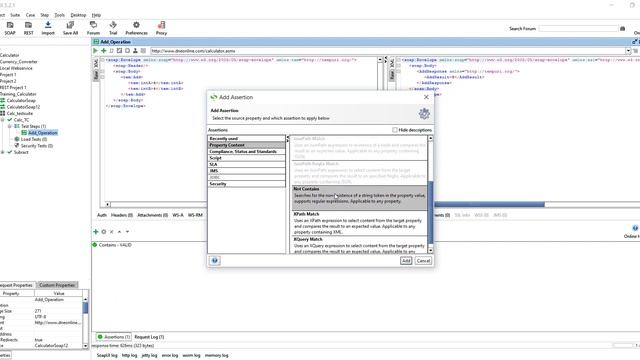This screenshot has width=640, height=360.
Task: Click green plus add-assertion icon above assertions list
Action: coord(96,231)
